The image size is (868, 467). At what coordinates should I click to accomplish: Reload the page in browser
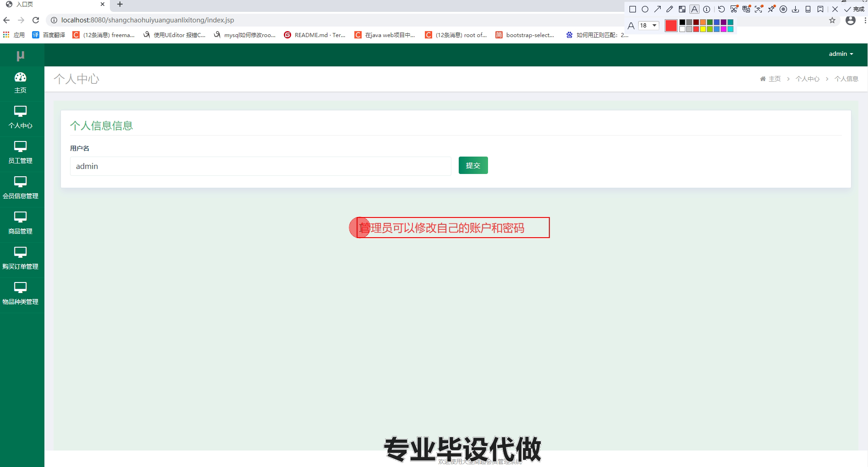pyautogui.click(x=36, y=20)
